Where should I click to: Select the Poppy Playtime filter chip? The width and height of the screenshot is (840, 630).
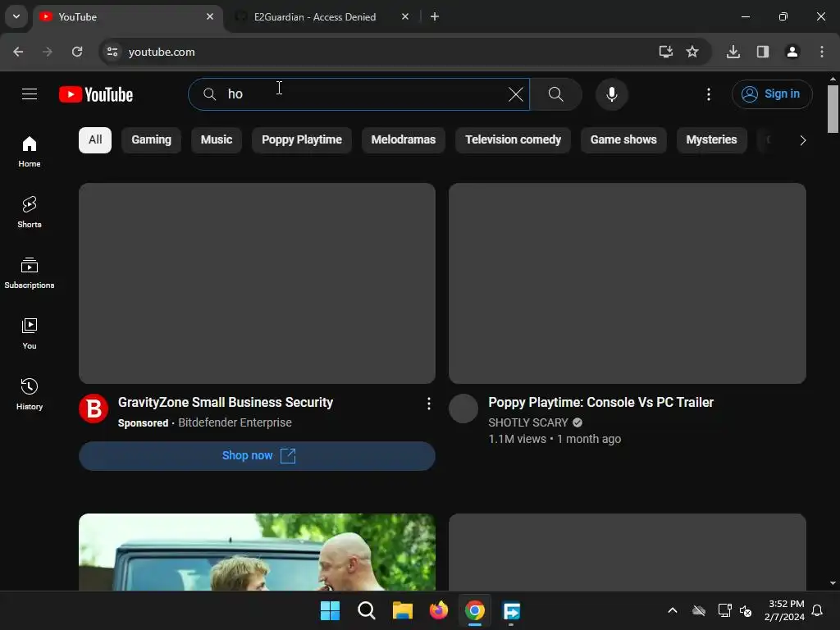point(302,139)
